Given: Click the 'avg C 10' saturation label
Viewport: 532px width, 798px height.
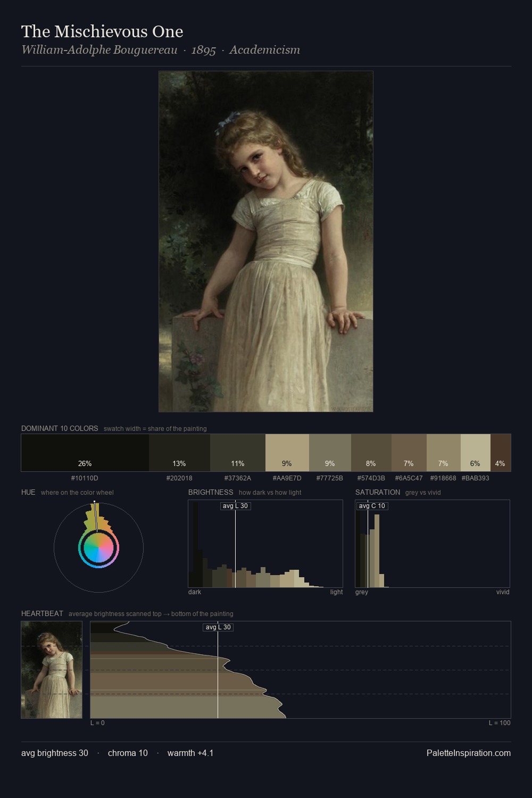Looking at the screenshot, I should pos(372,506).
